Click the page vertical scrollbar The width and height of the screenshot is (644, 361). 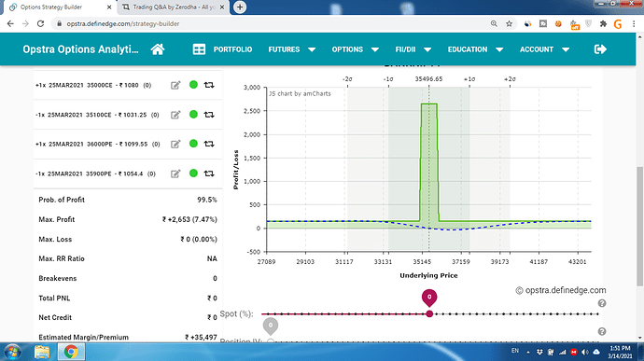(639, 226)
